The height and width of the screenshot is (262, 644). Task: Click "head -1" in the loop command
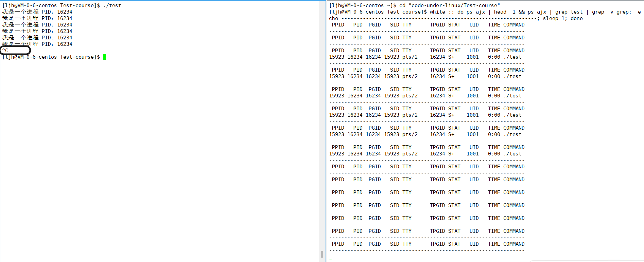pyautogui.click(x=505, y=12)
